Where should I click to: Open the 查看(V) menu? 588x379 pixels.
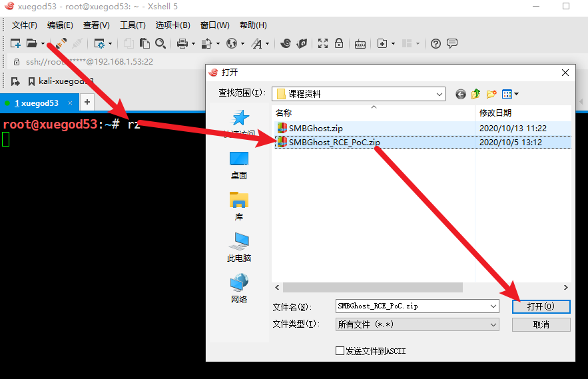click(97, 25)
